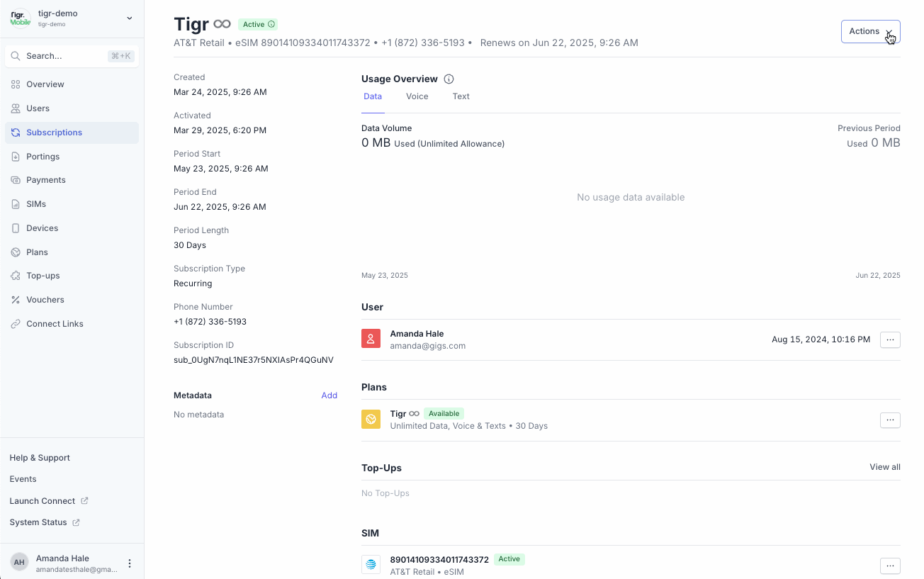Open more options for the SIM row

(890, 566)
